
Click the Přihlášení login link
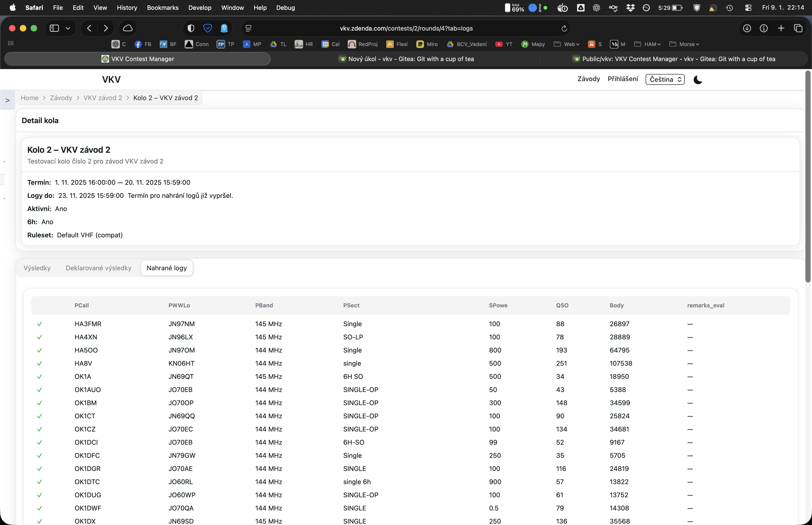(623, 79)
